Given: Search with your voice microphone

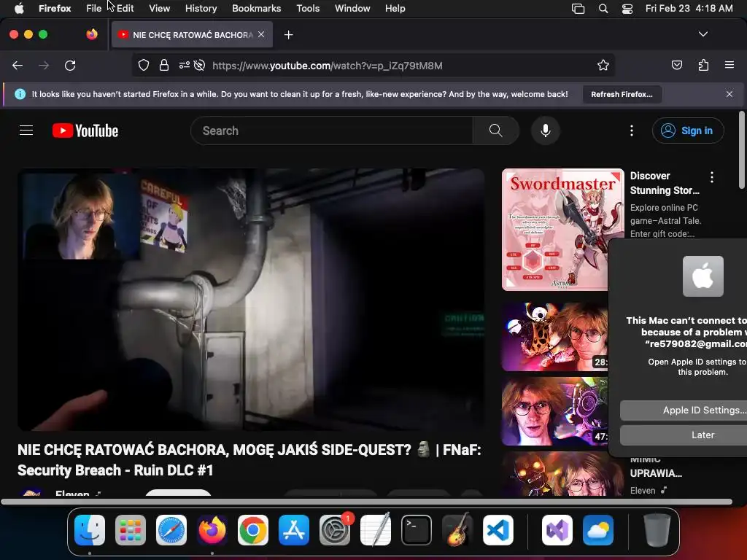Looking at the screenshot, I should click(546, 131).
